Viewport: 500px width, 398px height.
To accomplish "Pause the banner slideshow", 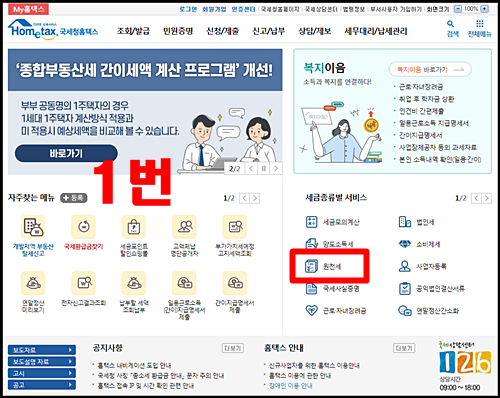I will click(x=263, y=169).
